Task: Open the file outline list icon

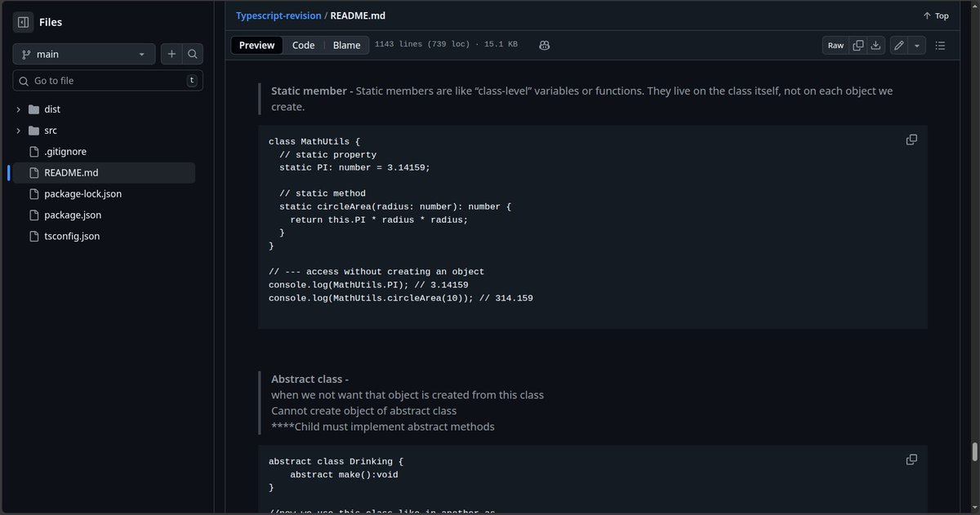Action: coord(940,46)
